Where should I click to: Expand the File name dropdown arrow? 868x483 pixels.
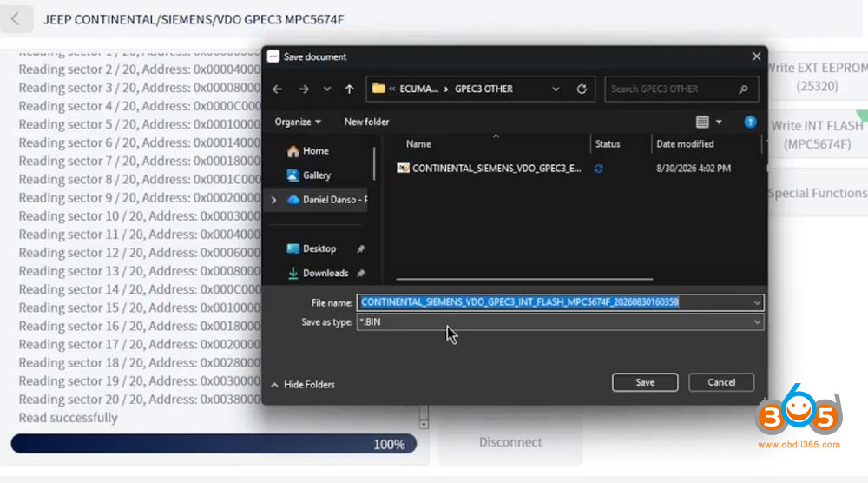(757, 302)
